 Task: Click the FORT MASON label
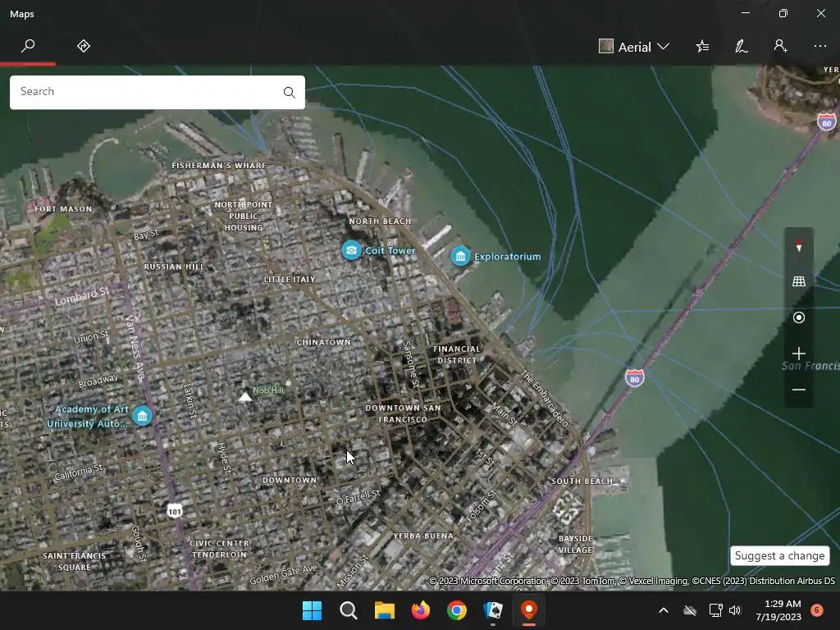(63, 209)
